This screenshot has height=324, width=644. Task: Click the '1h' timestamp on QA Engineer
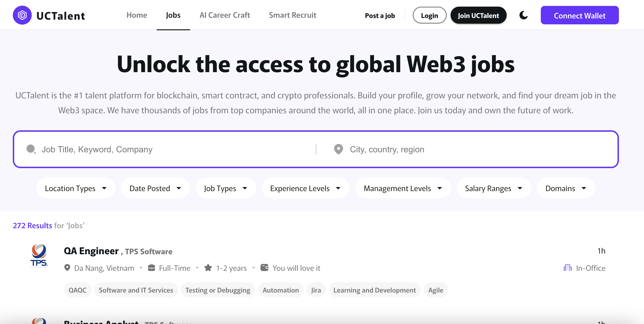(601, 251)
